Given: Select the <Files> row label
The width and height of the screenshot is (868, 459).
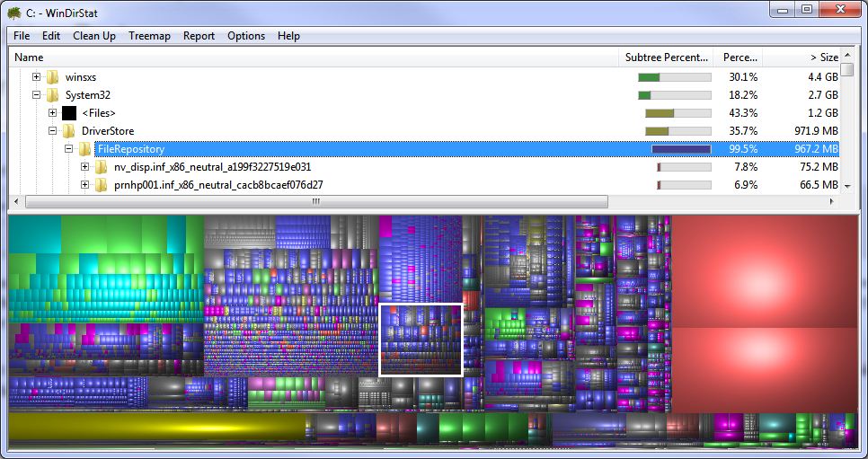Looking at the screenshot, I should pyautogui.click(x=99, y=113).
